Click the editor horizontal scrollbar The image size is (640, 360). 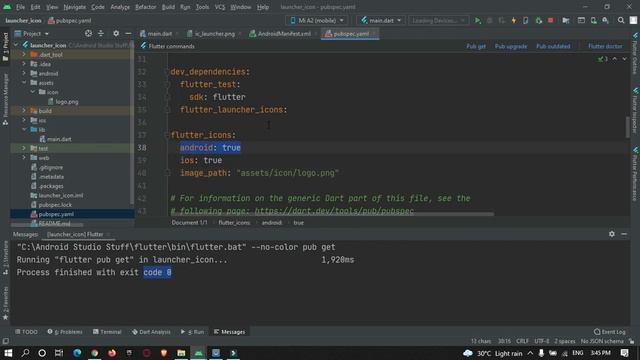click(332, 214)
